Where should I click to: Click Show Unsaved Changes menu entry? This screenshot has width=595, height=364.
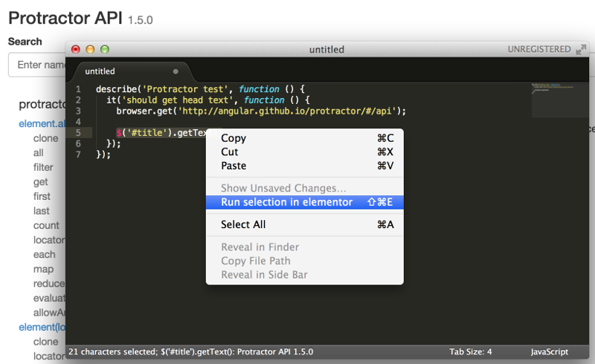click(x=304, y=188)
